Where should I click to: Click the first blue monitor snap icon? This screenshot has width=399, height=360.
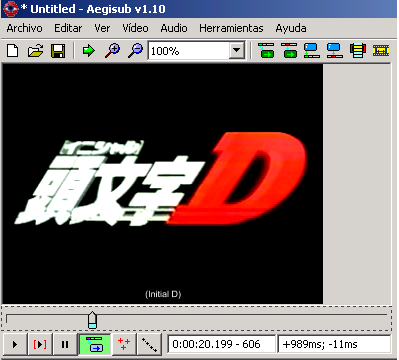click(x=312, y=51)
